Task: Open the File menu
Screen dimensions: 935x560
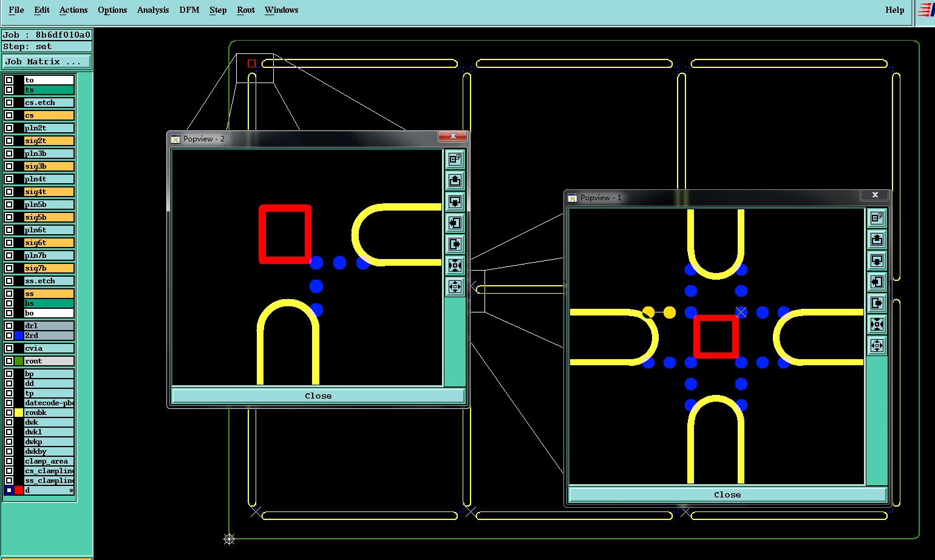Action: [16, 10]
